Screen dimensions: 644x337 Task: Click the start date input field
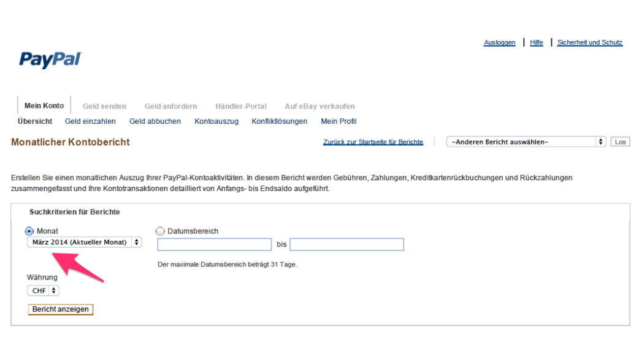click(215, 244)
